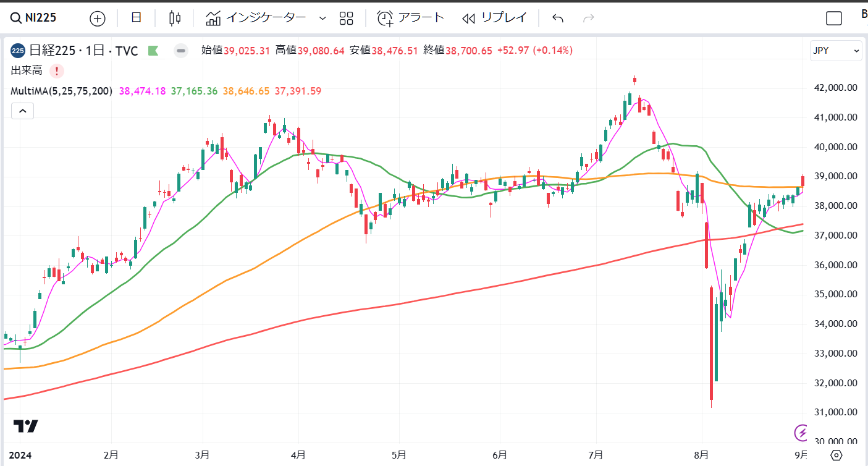This screenshot has width=868, height=466.
Task: Click 8月 label on time axis
Action: [702, 455]
